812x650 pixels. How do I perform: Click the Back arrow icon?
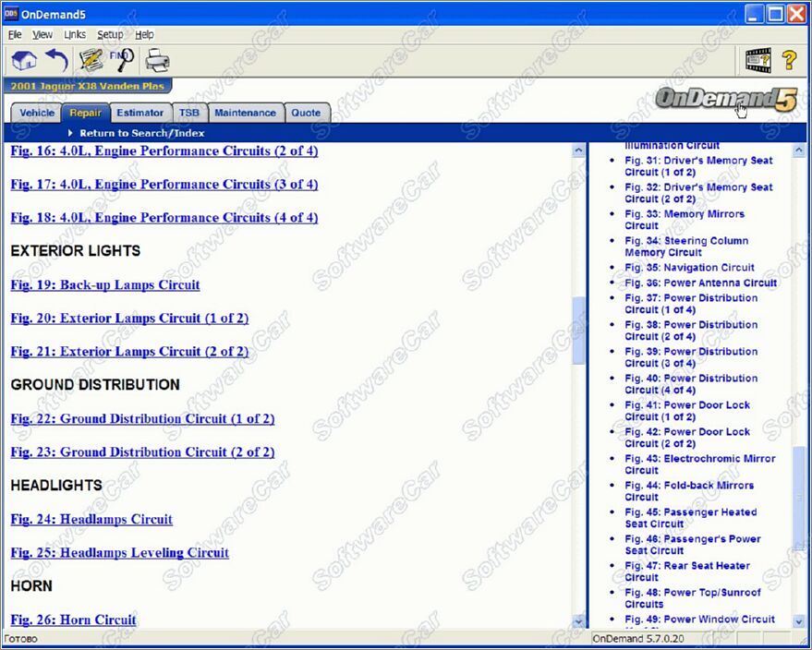pos(57,61)
